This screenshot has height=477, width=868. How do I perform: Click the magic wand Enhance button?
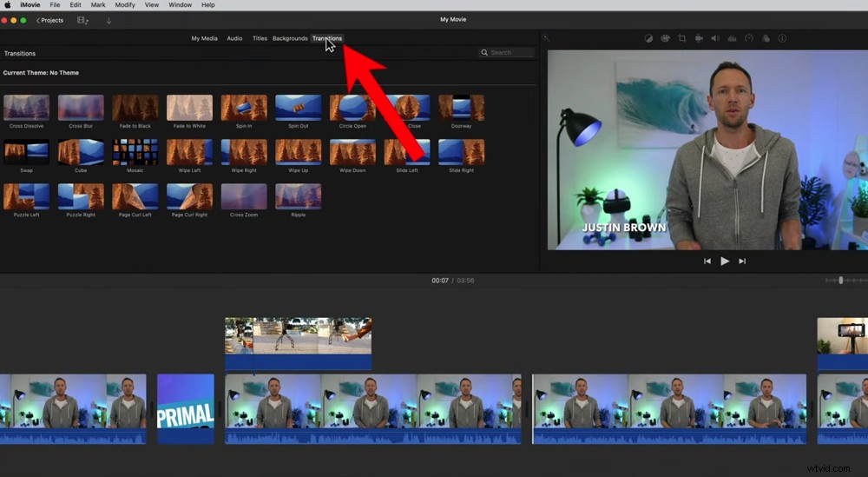546,37
